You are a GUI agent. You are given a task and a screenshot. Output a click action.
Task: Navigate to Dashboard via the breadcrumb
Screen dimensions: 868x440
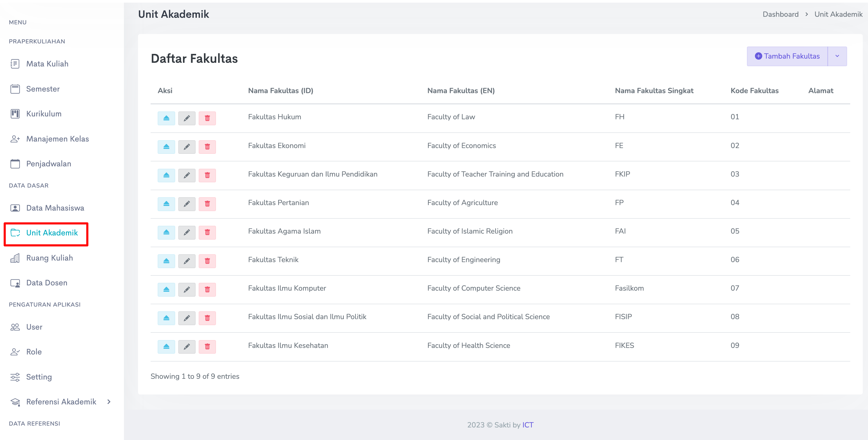pos(780,14)
